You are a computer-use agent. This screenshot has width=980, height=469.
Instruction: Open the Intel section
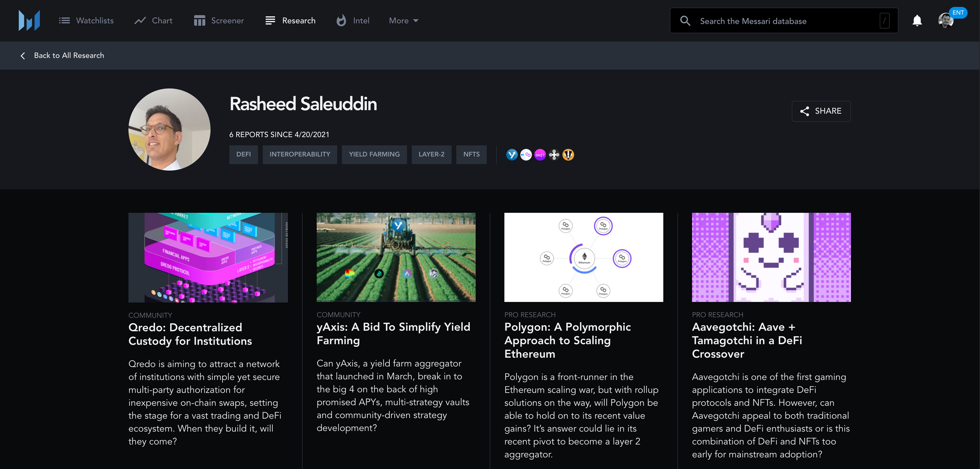[x=353, y=21]
